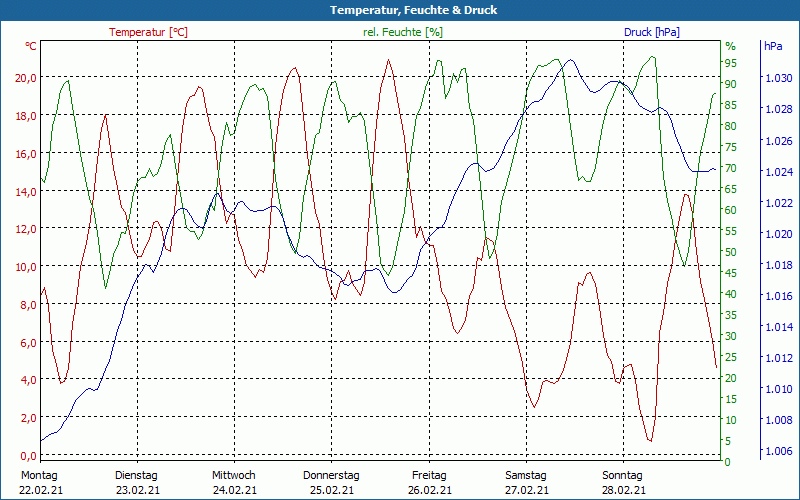Click the green '90' humidity axis value
This screenshot has width=800, height=500.
(x=731, y=84)
